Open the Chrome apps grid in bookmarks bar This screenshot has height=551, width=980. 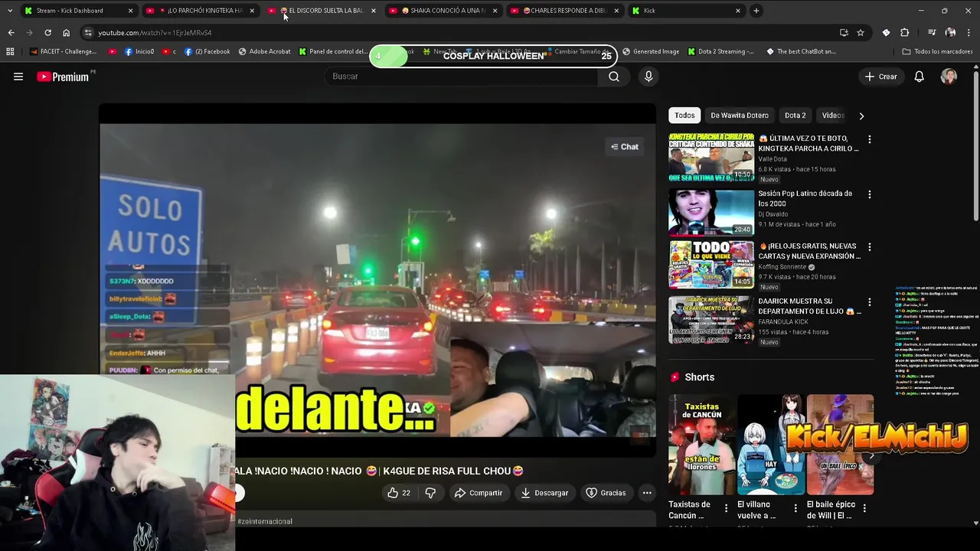pos(10,52)
